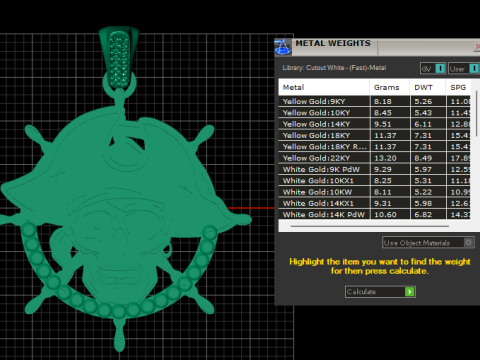Image resolution: width=480 pixels, height=360 pixels.
Task: Click the 5.22 DWT value
Action: 423,192
